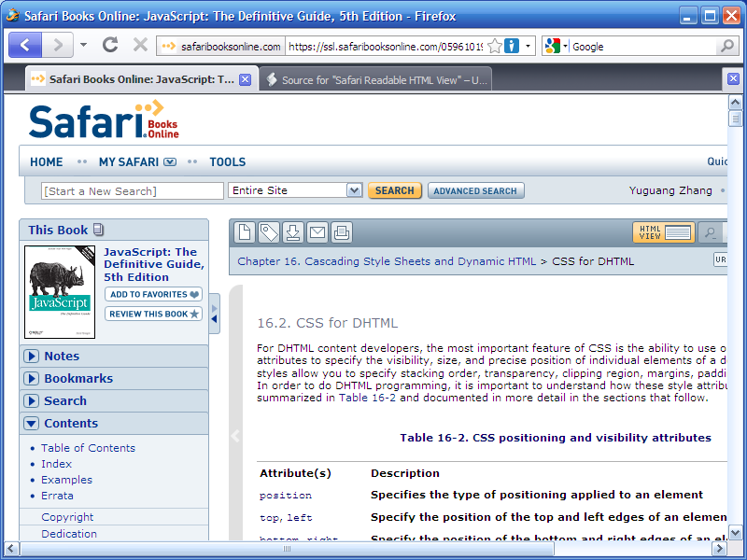Image resolution: width=747 pixels, height=560 pixels.
Task: Click ADD TO FAVORITES button
Action: pyautogui.click(x=153, y=294)
